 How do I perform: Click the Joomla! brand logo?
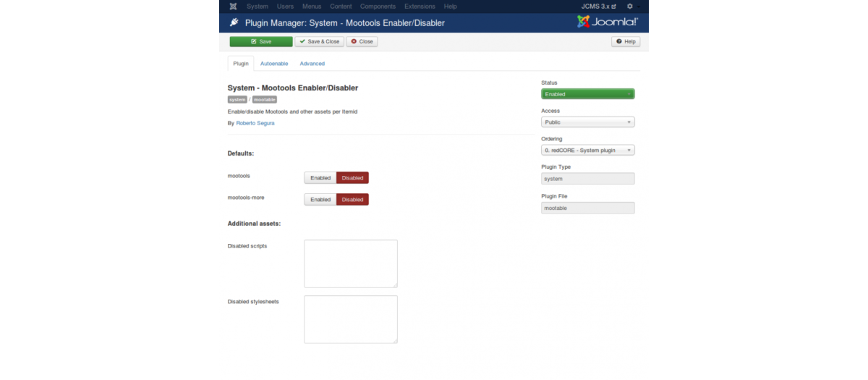coord(608,22)
